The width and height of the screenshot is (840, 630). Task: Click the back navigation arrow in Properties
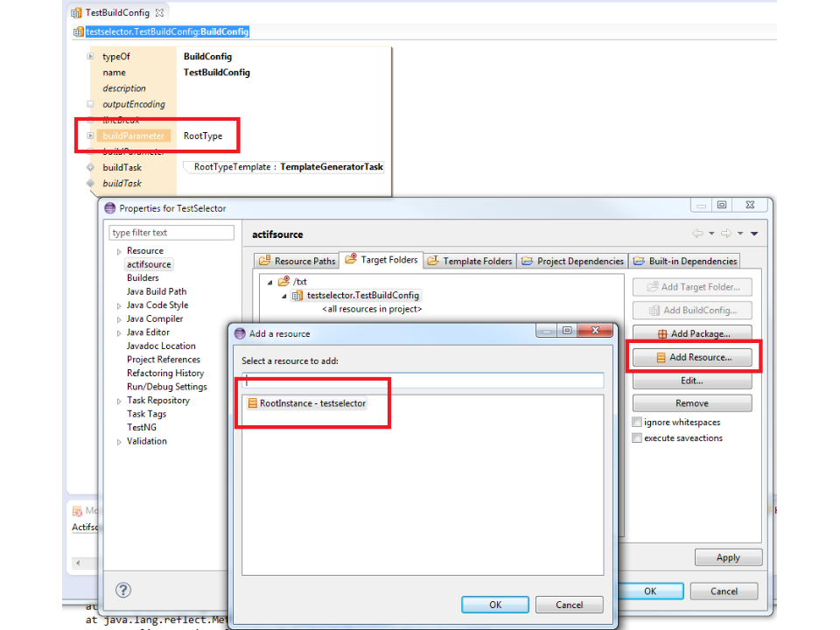(x=697, y=234)
